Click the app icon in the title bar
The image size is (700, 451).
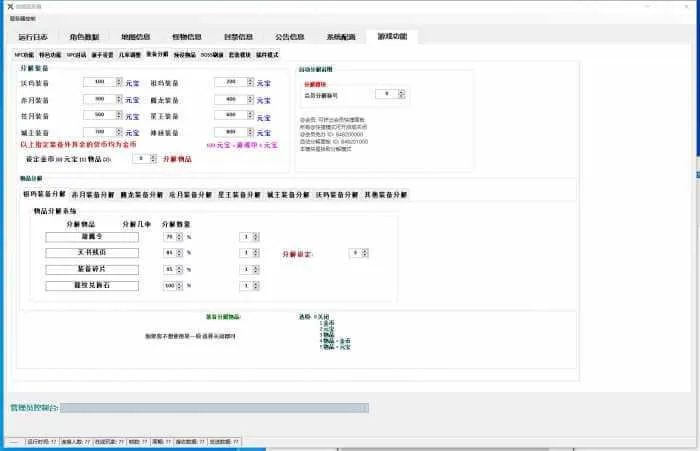tap(10, 7)
